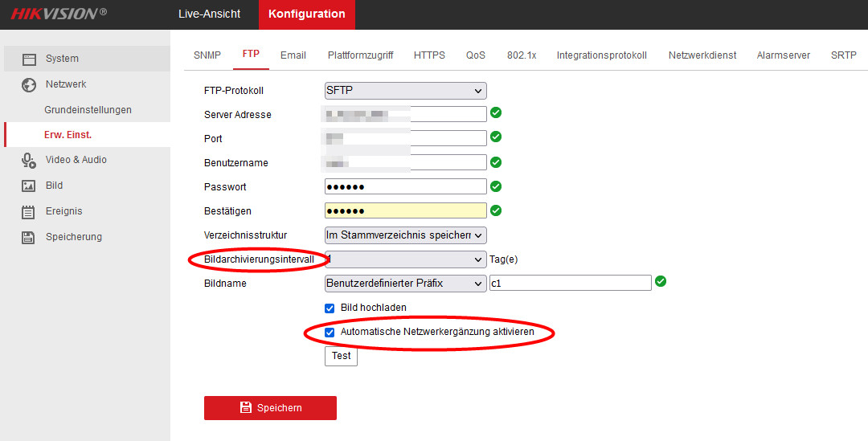The image size is (868, 441).
Task: Click the System monitor icon in sidebar
Action: pyautogui.click(x=29, y=59)
